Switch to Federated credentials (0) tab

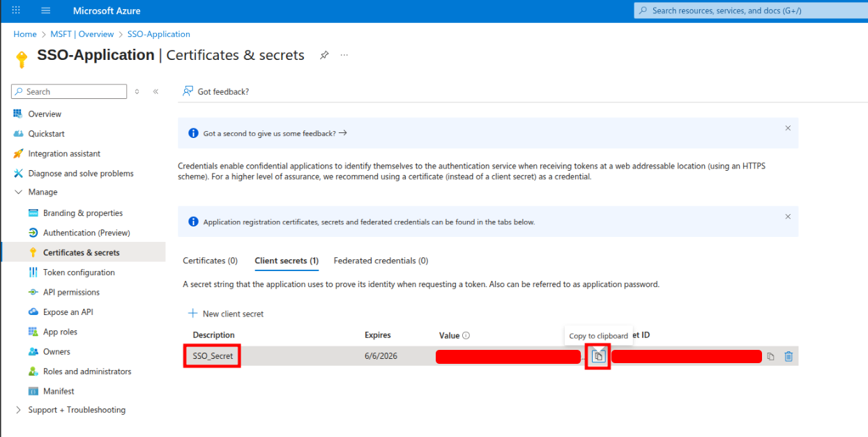(381, 261)
